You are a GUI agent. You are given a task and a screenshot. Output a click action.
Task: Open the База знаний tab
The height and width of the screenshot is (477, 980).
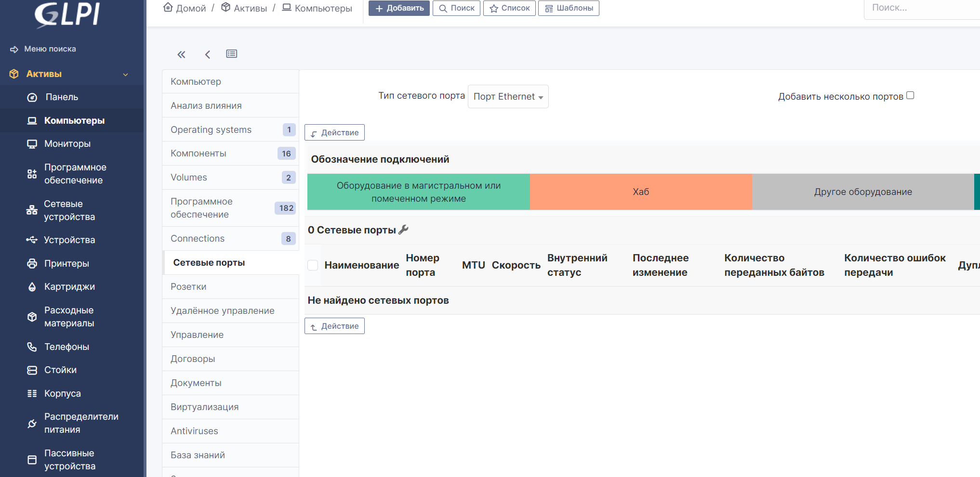230,455
